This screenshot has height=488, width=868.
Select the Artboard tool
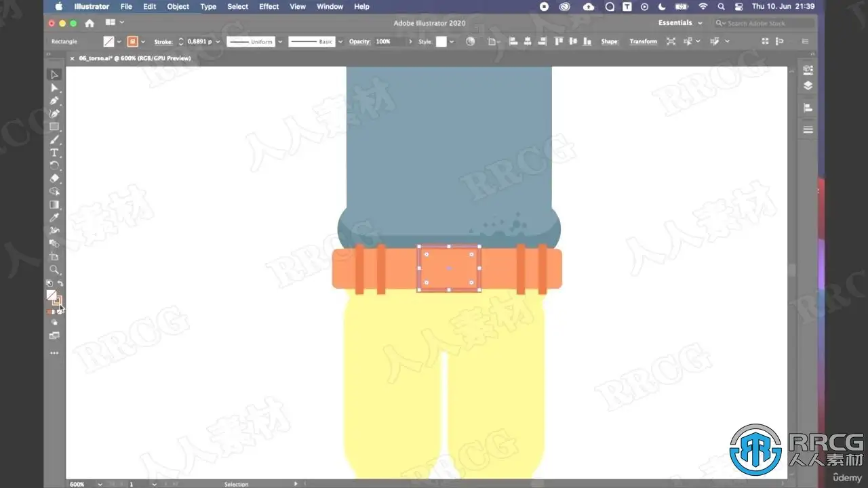54,257
